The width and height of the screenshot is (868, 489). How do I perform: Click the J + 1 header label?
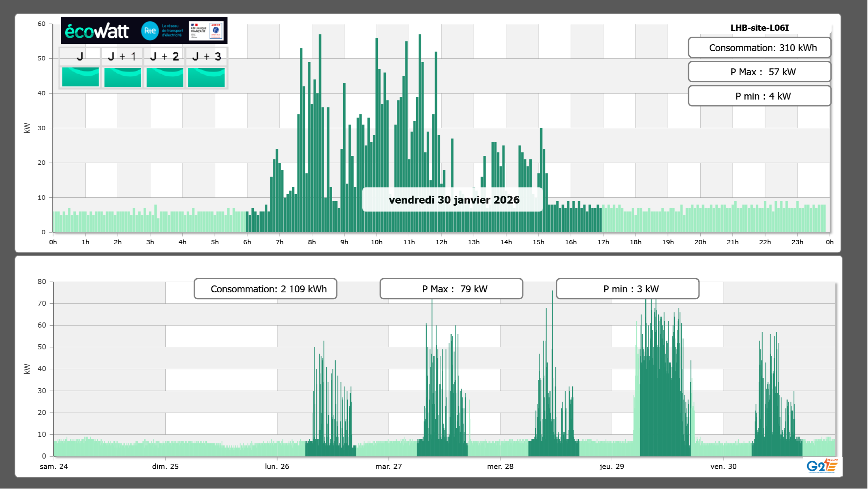pos(122,56)
